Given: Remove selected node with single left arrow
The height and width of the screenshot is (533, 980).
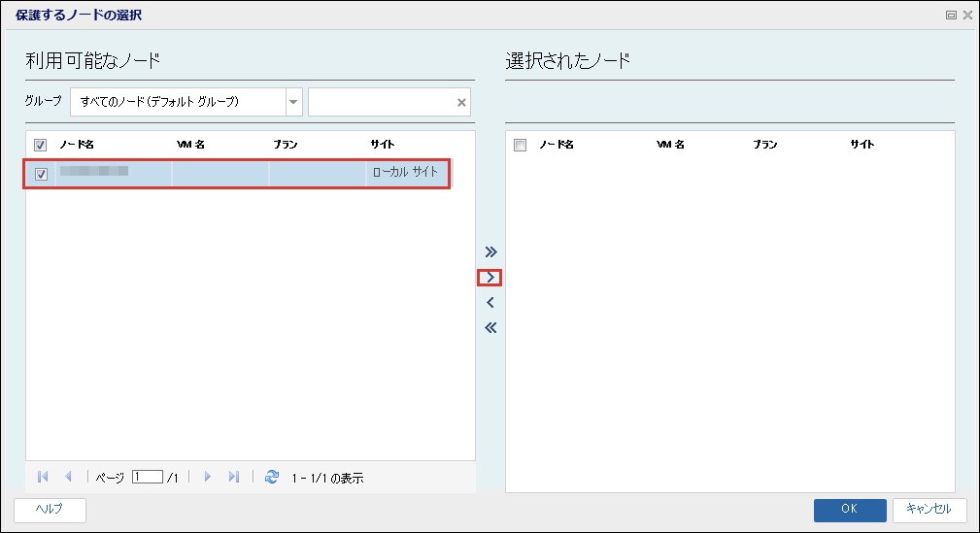Looking at the screenshot, I should [x=490, y=303].
